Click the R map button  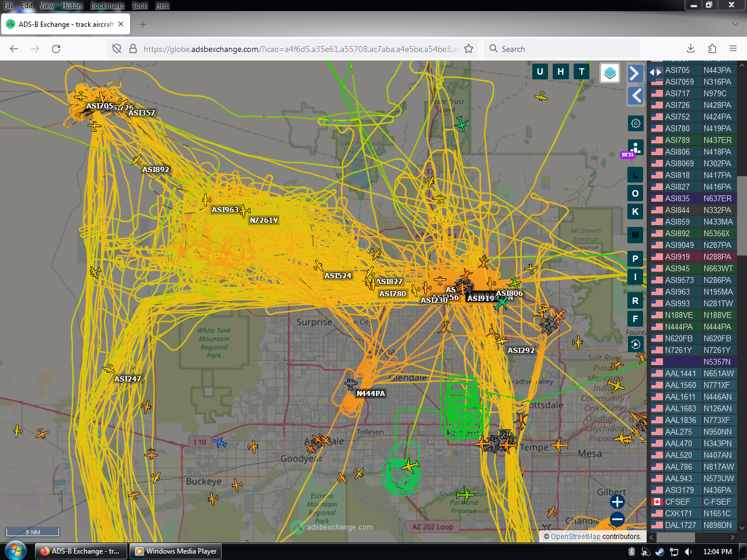point(636,301)
